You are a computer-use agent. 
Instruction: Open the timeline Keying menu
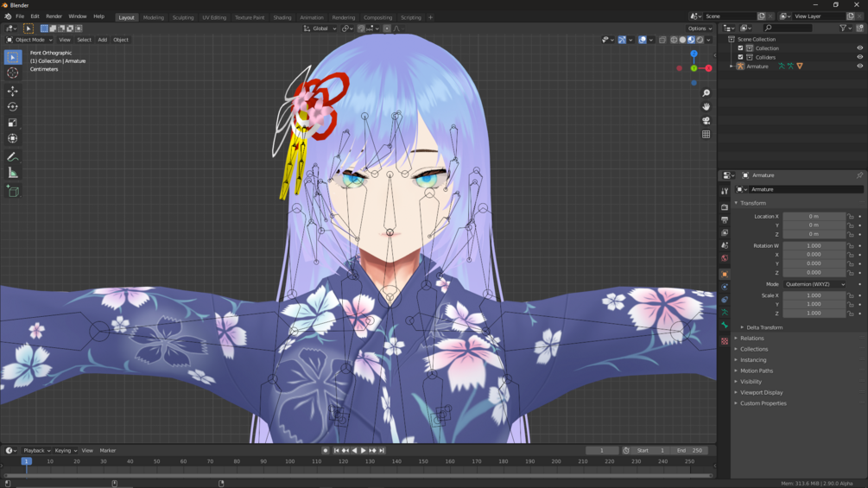66,450
